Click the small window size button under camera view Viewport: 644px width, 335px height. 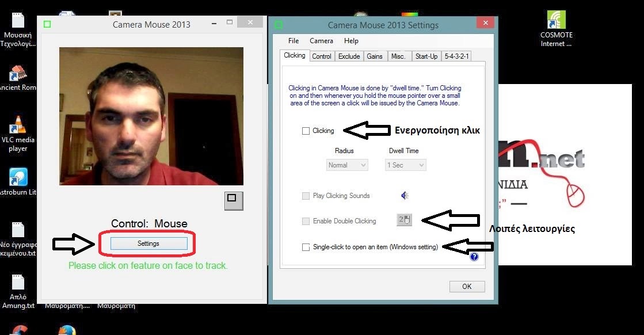234,201
